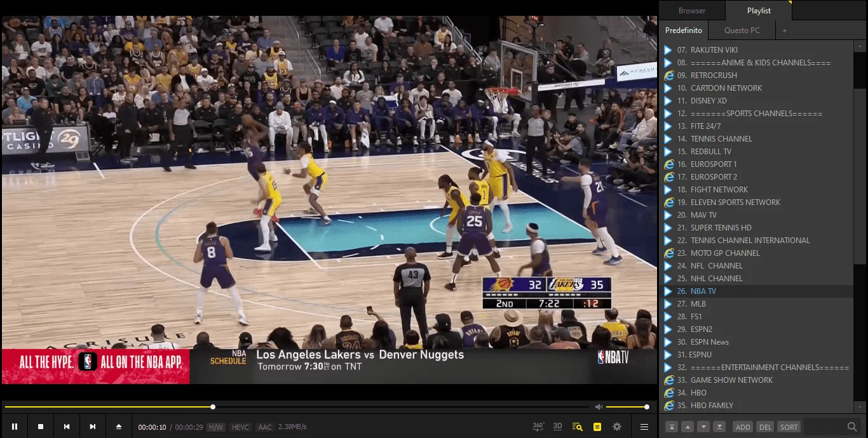Select REDBULL TV channel

[x=756, y=151]
